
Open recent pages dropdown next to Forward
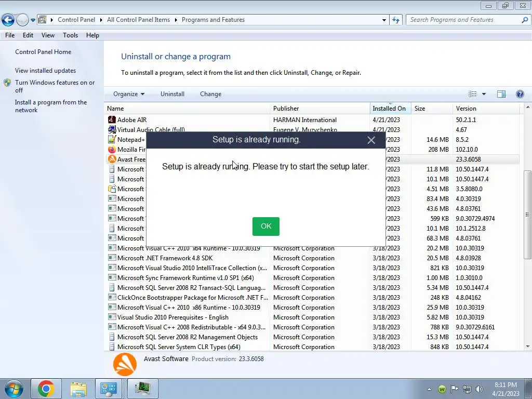pos(33,20)
